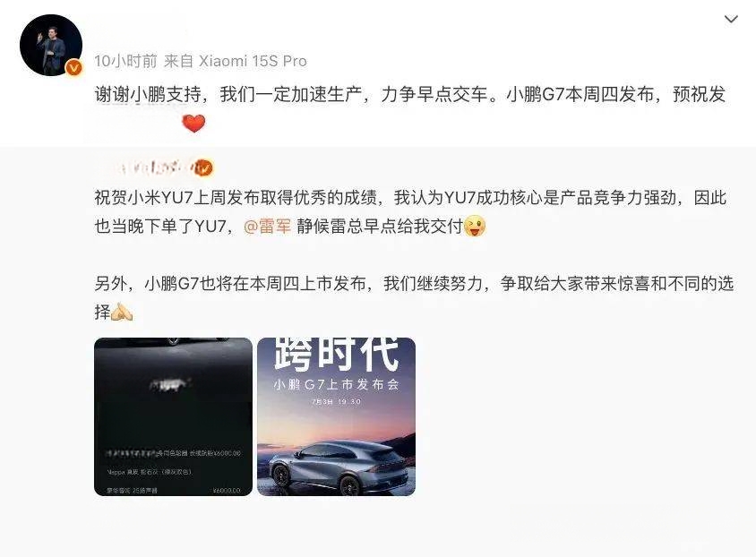Click the 跨时代 headline in the poster
The height and width of the screenshot is (557, 756).
click(337, 355)
